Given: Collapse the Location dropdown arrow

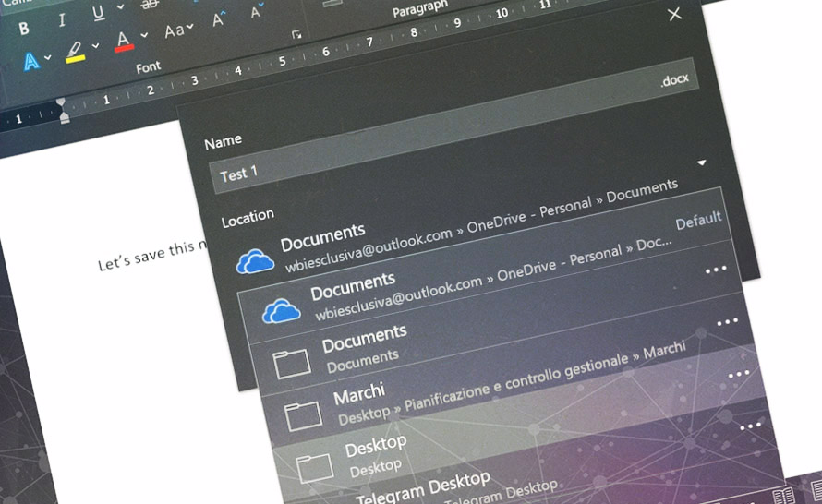Looking at the screenshot, I should 702,162.
